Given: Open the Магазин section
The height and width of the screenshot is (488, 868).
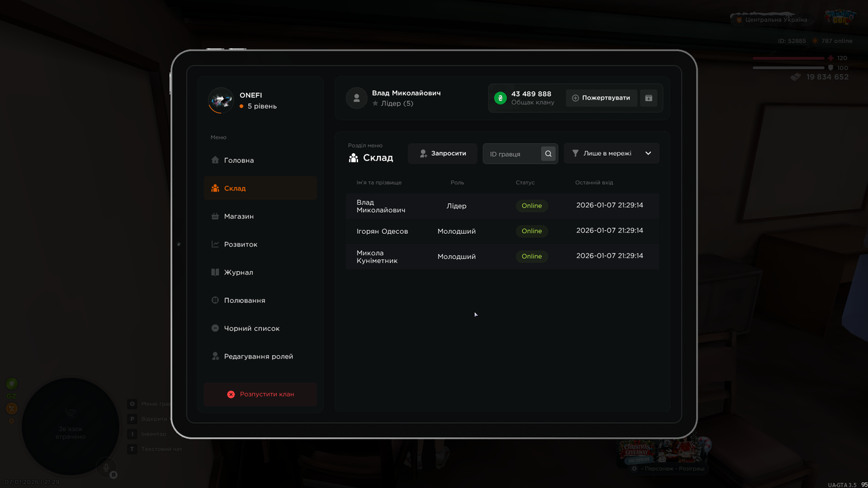Looking at the screenshot, I should click(260, 216).
